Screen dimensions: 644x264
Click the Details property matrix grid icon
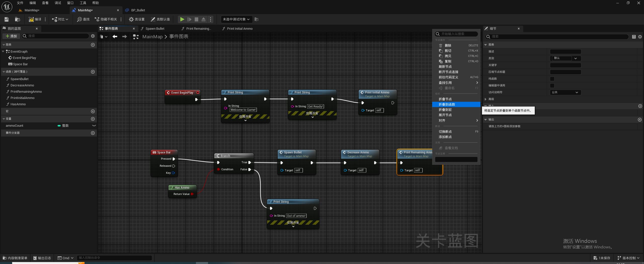634,37
